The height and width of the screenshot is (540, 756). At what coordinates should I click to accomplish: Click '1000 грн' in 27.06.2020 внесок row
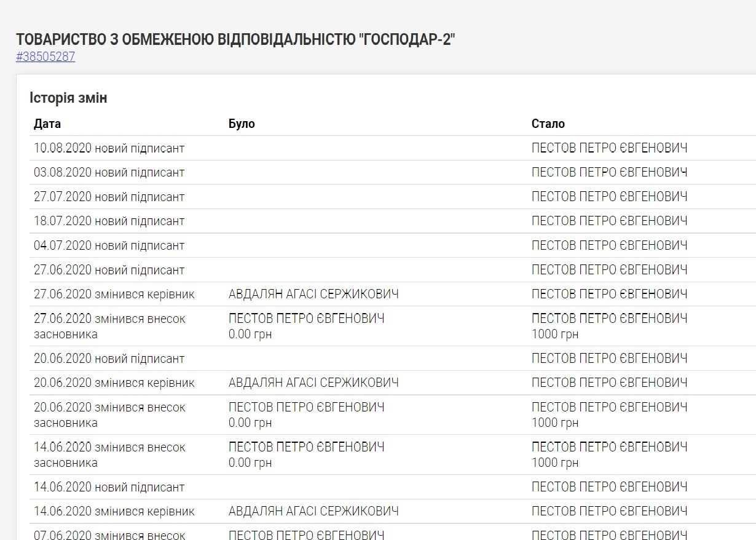pyautogui.click(x=555, y=335)
